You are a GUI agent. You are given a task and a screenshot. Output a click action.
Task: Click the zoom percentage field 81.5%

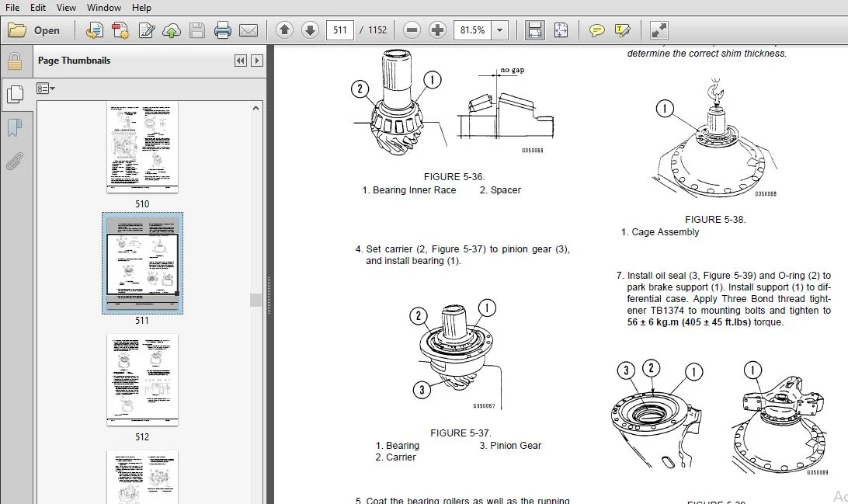pos(472,30)
